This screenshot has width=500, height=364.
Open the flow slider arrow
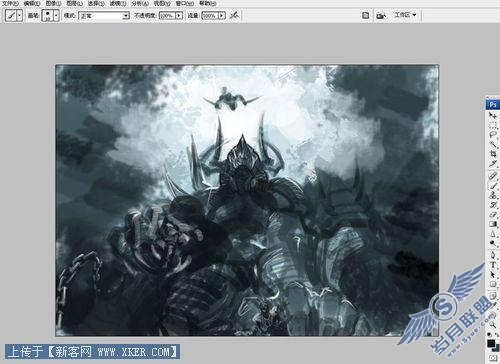click(222, 16)
